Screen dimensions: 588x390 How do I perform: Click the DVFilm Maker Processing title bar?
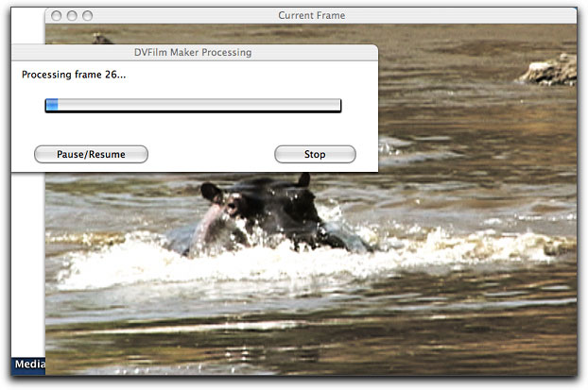coord(194,53)
